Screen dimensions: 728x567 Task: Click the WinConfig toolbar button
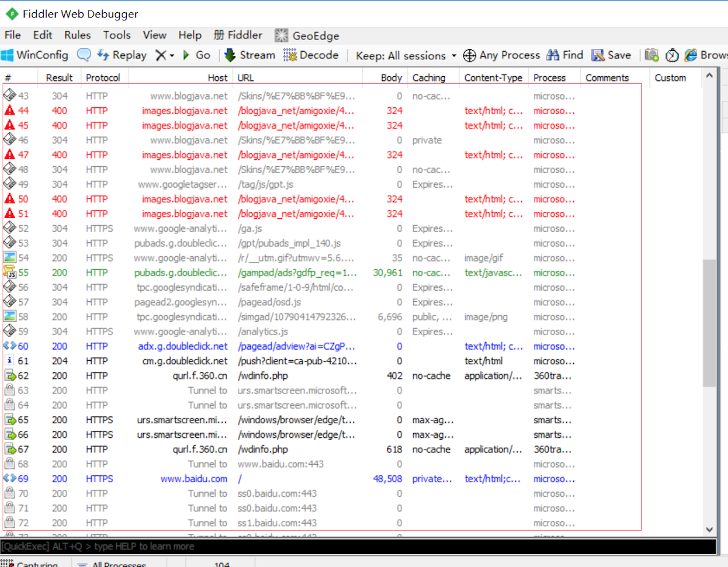pos(35,55)
